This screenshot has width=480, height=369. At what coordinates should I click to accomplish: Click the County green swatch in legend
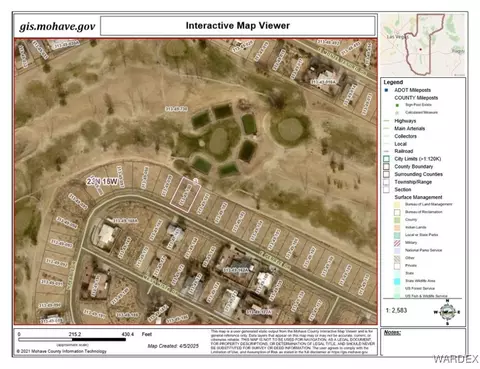click(x=397, y=220)
